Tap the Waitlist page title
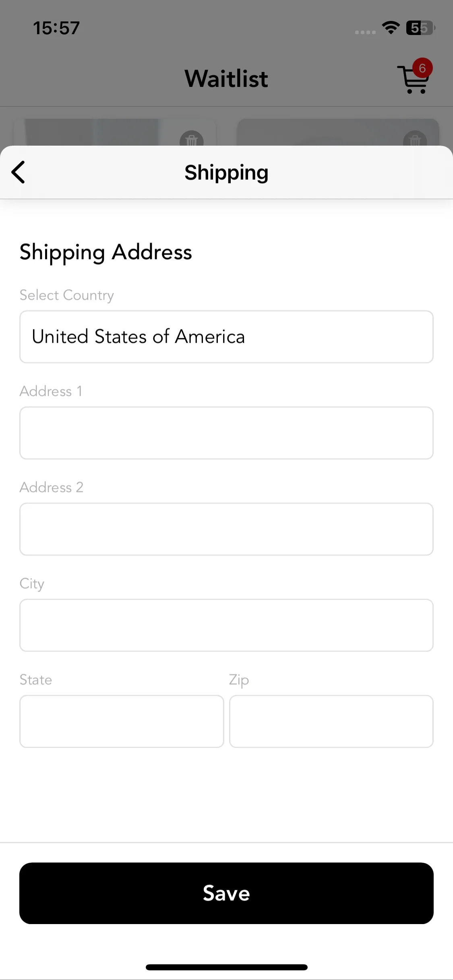Viewport: 453px width, 980px height. pos(226,78)
